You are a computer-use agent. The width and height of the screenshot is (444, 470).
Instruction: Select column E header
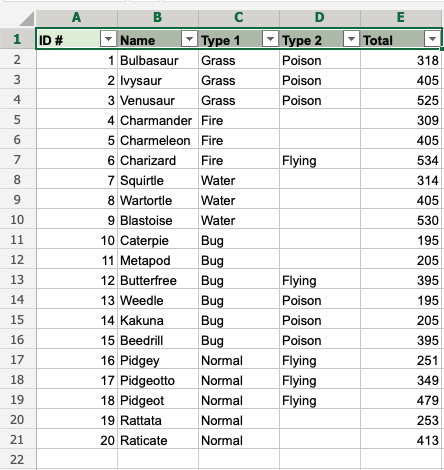[x=401, y=18]
